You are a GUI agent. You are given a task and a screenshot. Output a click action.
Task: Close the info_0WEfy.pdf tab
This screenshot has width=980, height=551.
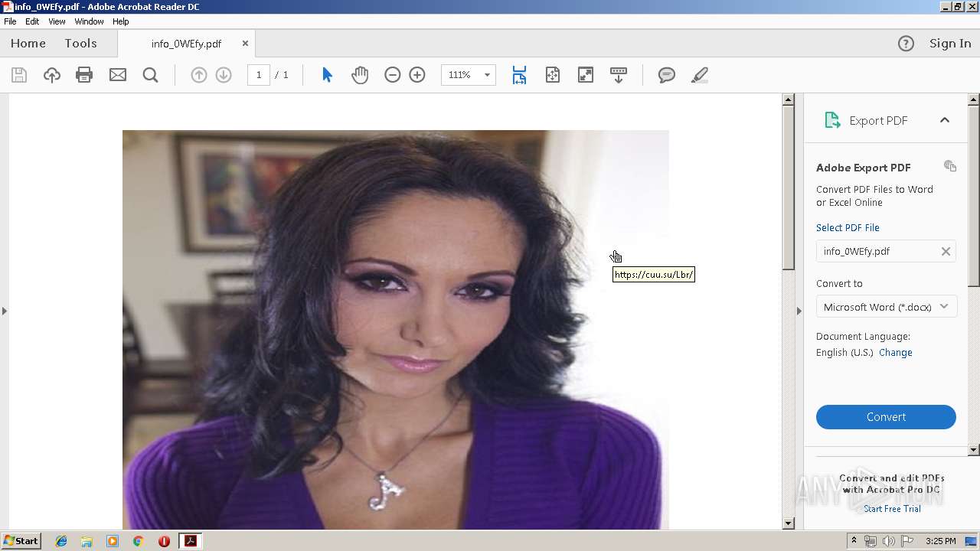[245, 44]
